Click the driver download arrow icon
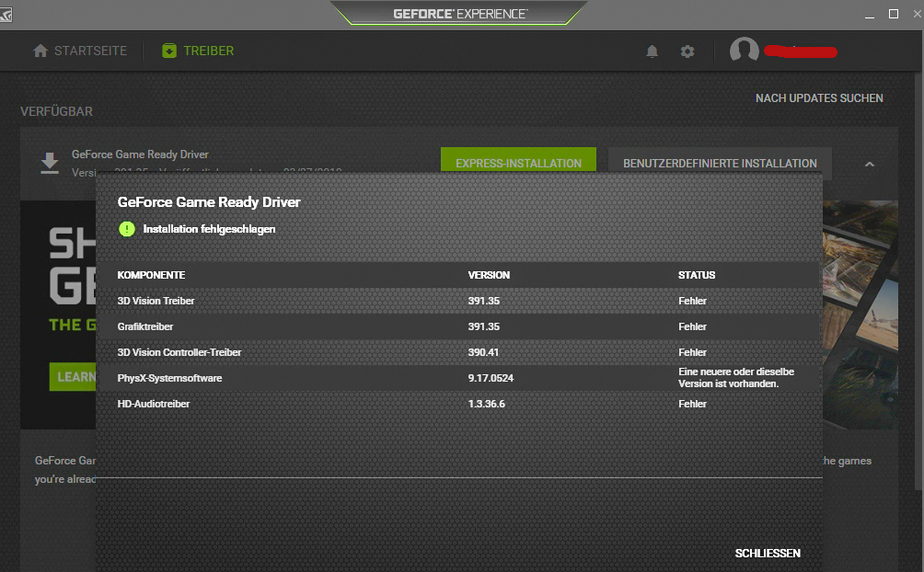This screenshot has width=924, height=572. pyautogui.click(x=50, y=163)
